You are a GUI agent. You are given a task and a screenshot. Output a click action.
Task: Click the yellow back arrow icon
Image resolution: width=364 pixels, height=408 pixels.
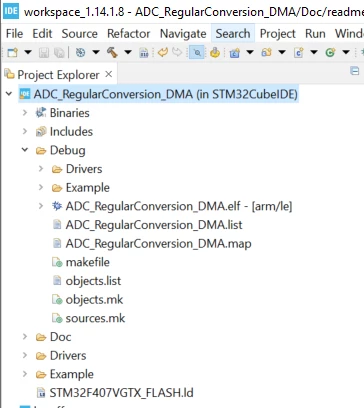click(x=163, y=52)
